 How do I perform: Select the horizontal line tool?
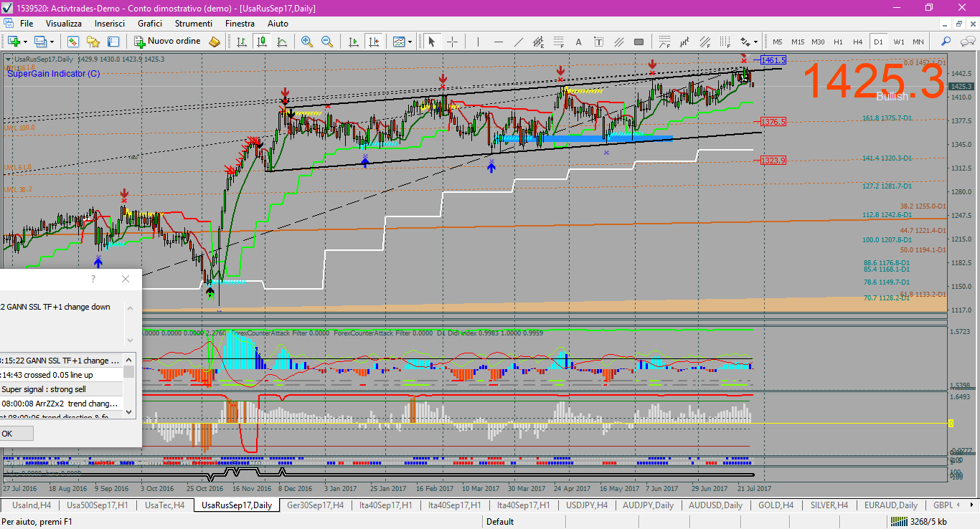pyautogui.click(x=498, y=42)
